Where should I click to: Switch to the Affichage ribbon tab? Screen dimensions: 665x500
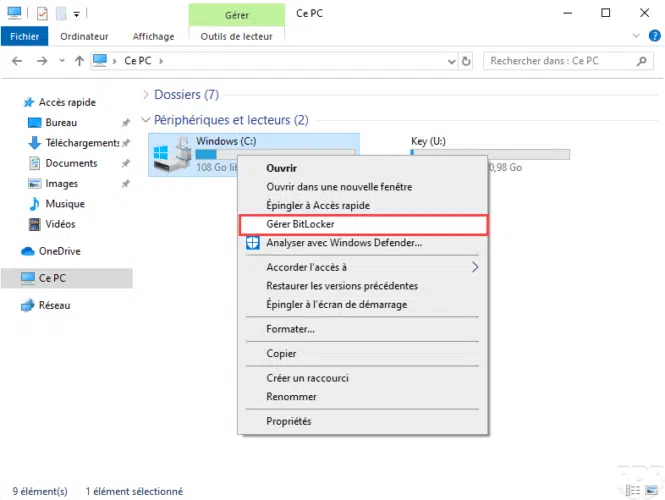click(x=153, y=36)
